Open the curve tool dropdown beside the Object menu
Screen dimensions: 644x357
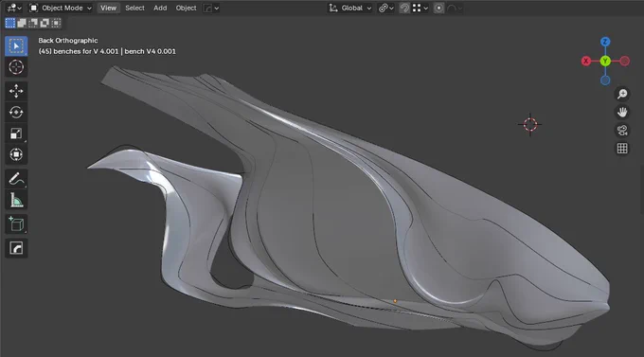tap(211, 8)
